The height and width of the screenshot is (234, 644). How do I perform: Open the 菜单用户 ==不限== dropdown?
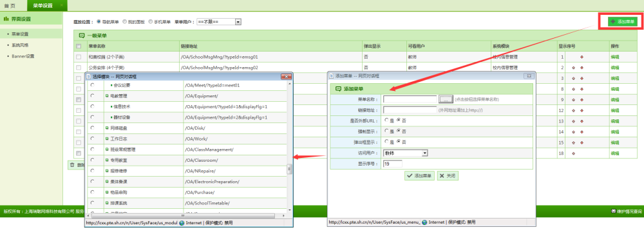click(218, 22)
